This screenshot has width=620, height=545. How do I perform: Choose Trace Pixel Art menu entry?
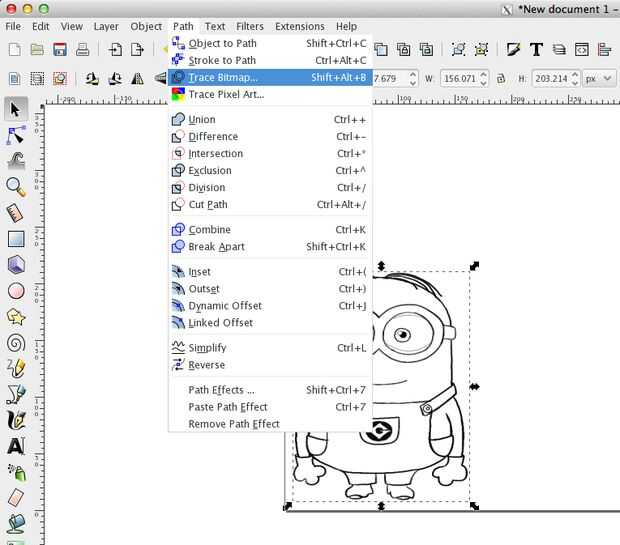tap(270, 95)
